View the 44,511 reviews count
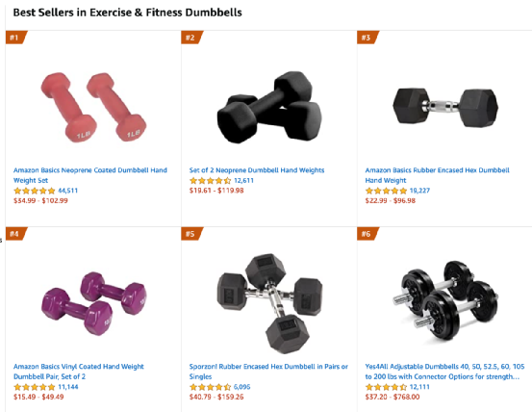This screenshot has width=532, height=412. (x=68, y=191)
